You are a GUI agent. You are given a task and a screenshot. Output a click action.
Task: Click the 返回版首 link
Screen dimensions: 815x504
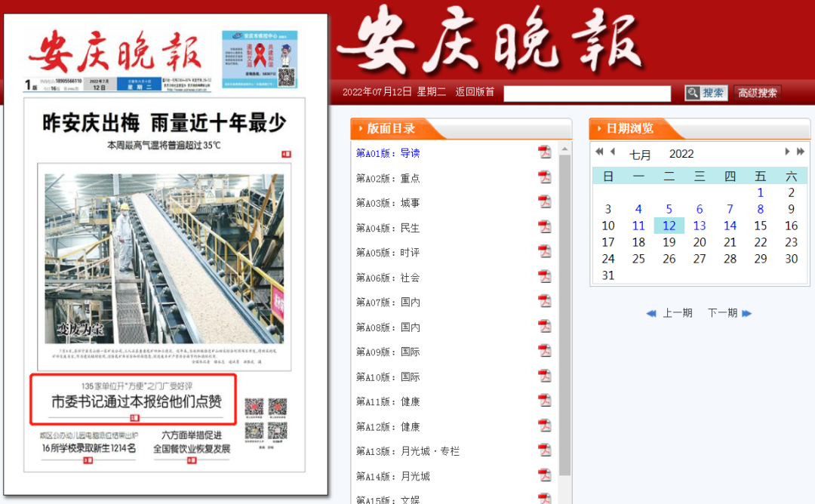475,92
